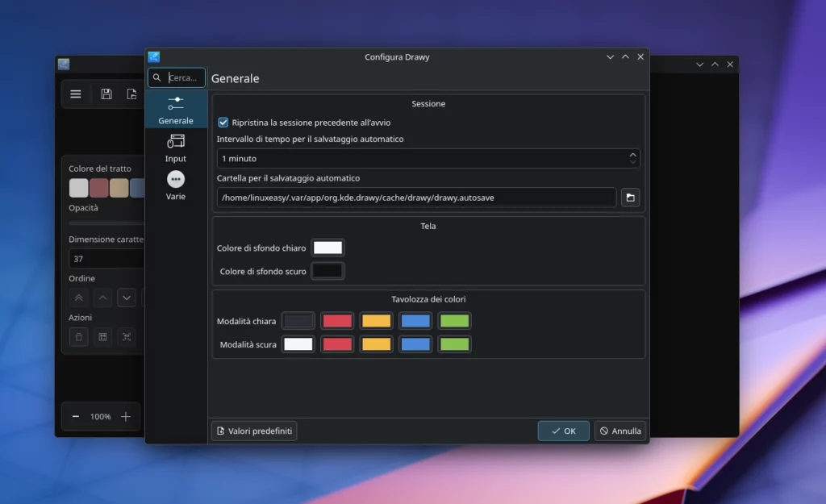Click the move down one level arrow
The image size is (826, 504).
tap(127, 298)
